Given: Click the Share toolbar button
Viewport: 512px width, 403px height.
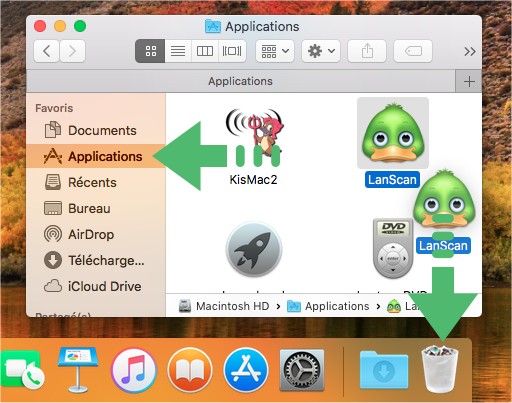Looking at the screenshot, I should 367,51.
